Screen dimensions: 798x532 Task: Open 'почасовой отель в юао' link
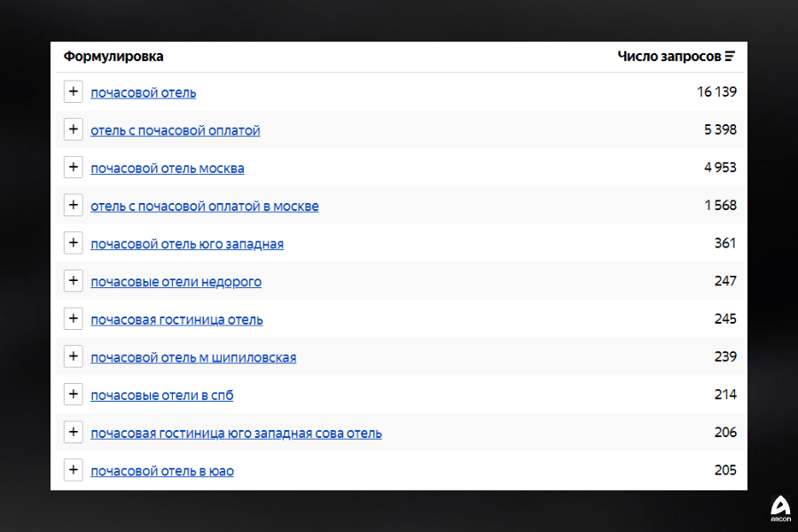(x=162, y=471)
